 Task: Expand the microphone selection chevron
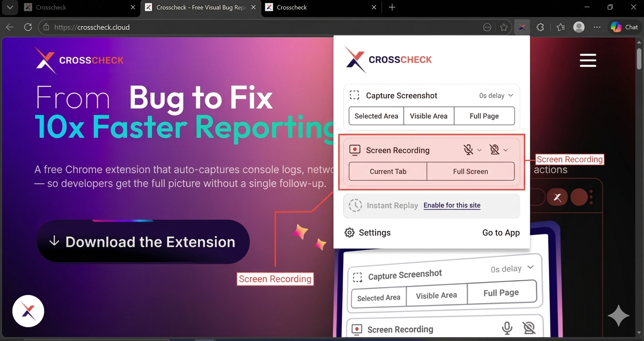coord(479,150)
